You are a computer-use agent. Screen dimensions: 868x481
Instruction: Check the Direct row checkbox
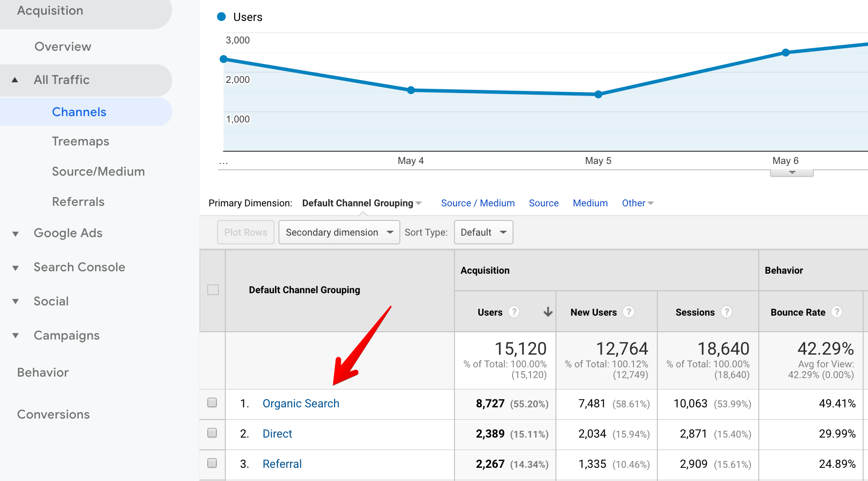212,433
